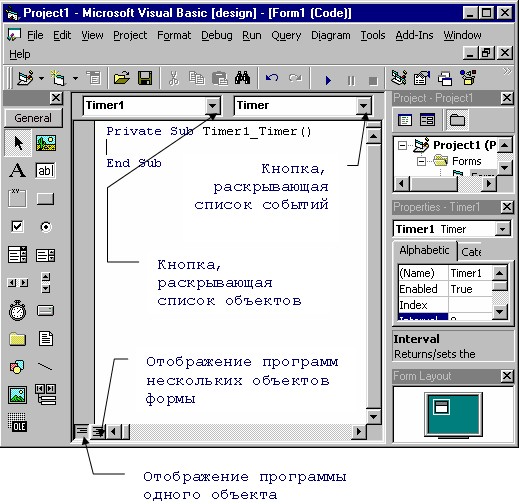The width and height of the screenshot is (519, 504).
Task: Click the (Name) property row
Action: 445,273
